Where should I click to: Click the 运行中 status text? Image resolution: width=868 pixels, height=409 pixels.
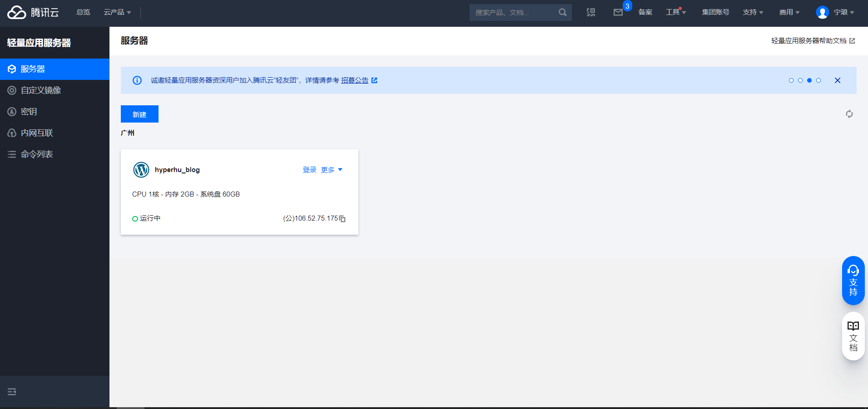(x=150, y=218)
